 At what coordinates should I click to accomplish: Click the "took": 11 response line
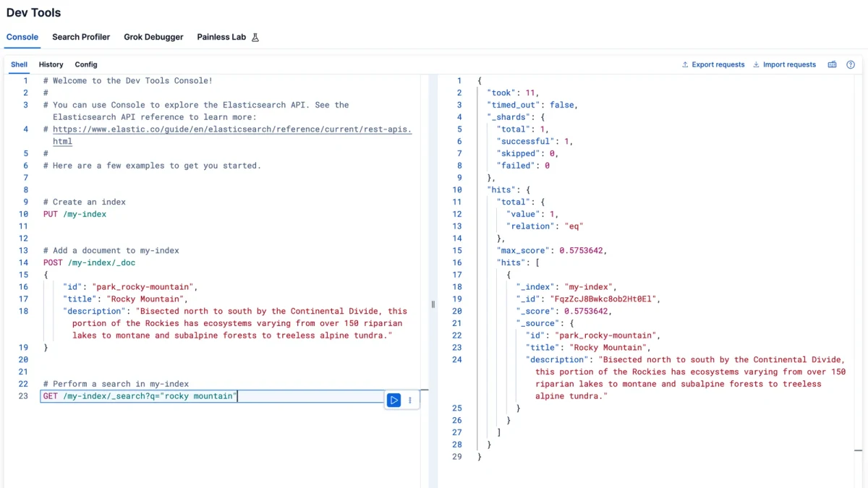(x=514, y=93)
